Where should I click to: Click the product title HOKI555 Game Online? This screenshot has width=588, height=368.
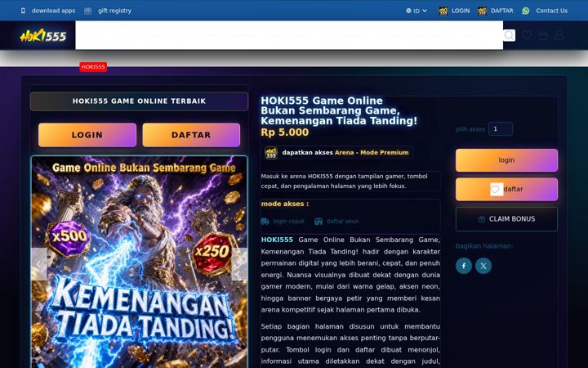point(339,110)
